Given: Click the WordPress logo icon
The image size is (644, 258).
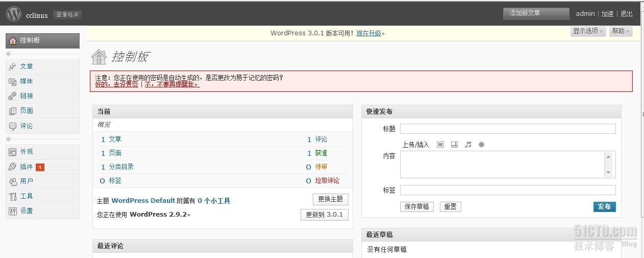Looking at the screenshot, I should (14, 14).
